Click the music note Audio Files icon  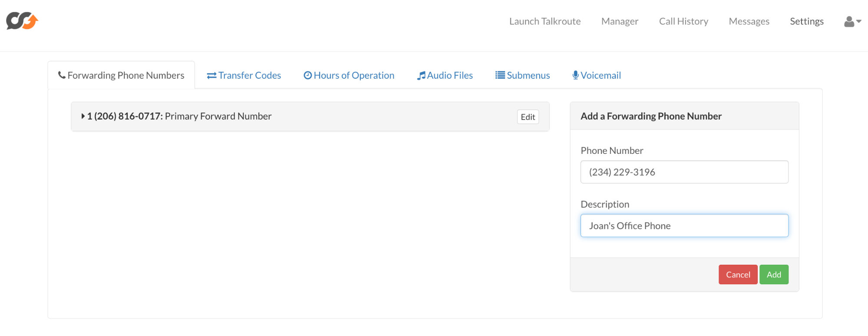pyautogui.click(x=421, y=76)
